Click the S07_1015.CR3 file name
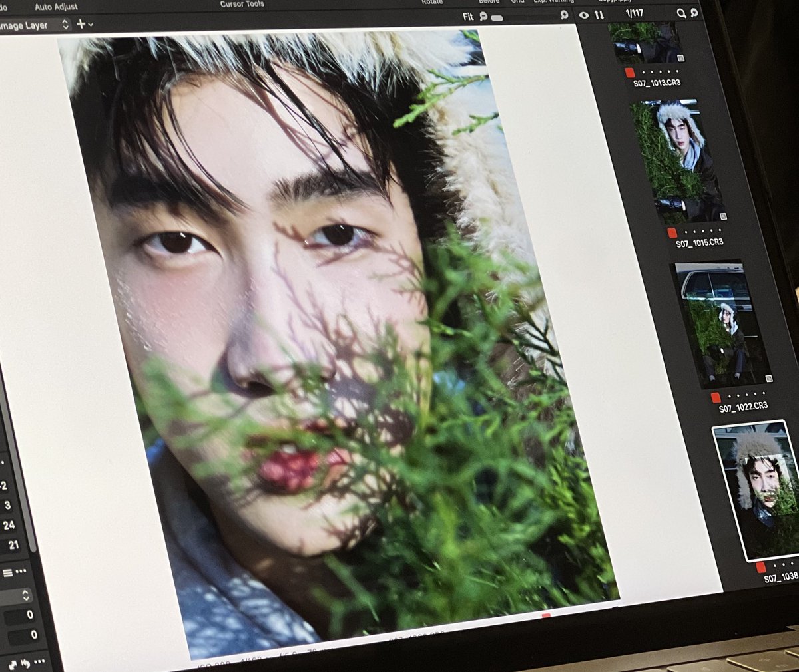The height and width of the screenshot is (672, 799). coord(699,244)
